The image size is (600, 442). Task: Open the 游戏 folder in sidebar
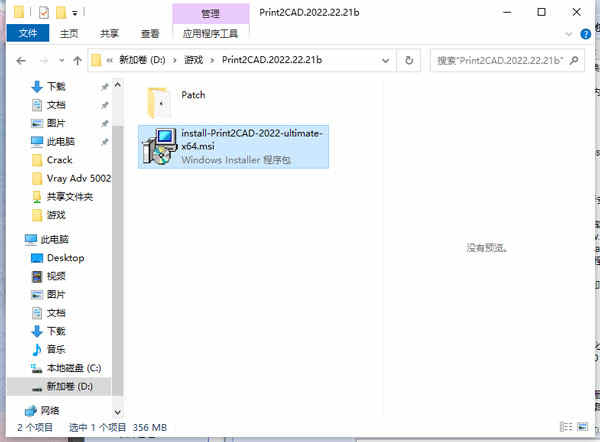pos(57,215)
